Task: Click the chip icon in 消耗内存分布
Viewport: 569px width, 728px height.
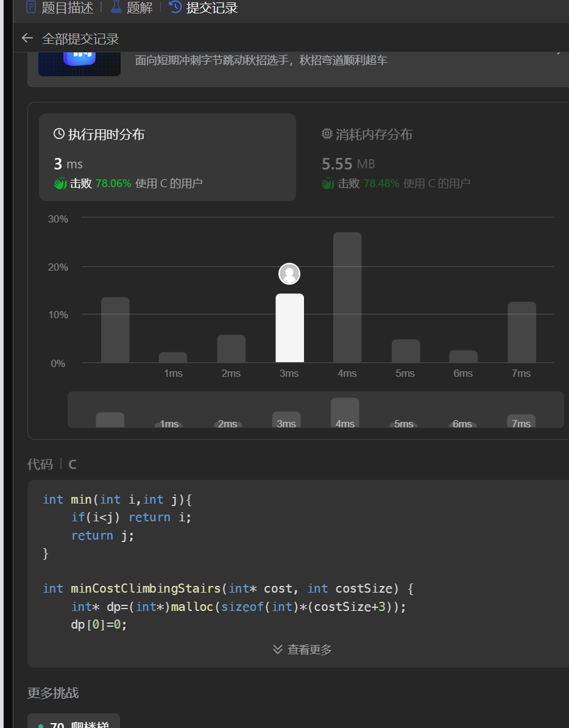Action: [x=327, y=134]
